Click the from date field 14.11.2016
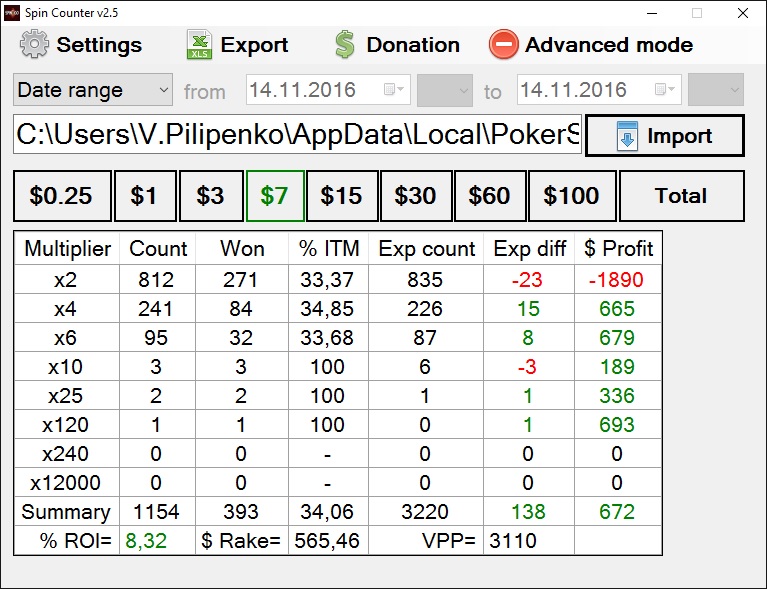The image size is (767, 589). 310,90
